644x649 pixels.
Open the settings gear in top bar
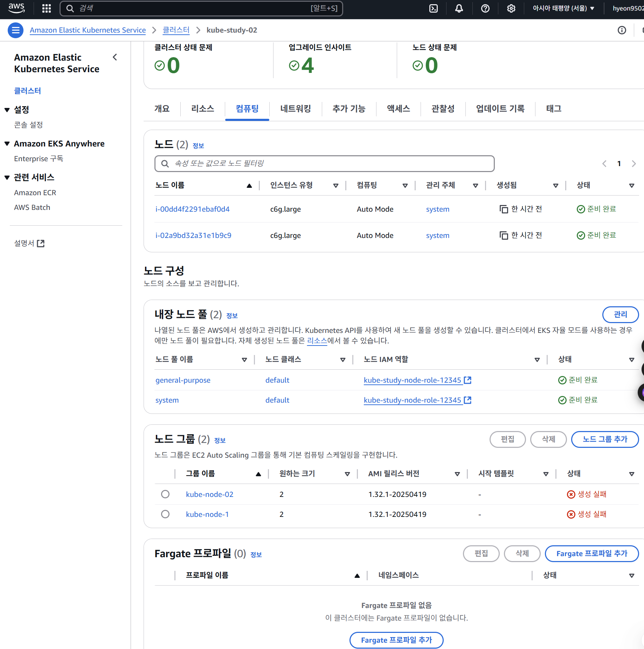point(511,8)
